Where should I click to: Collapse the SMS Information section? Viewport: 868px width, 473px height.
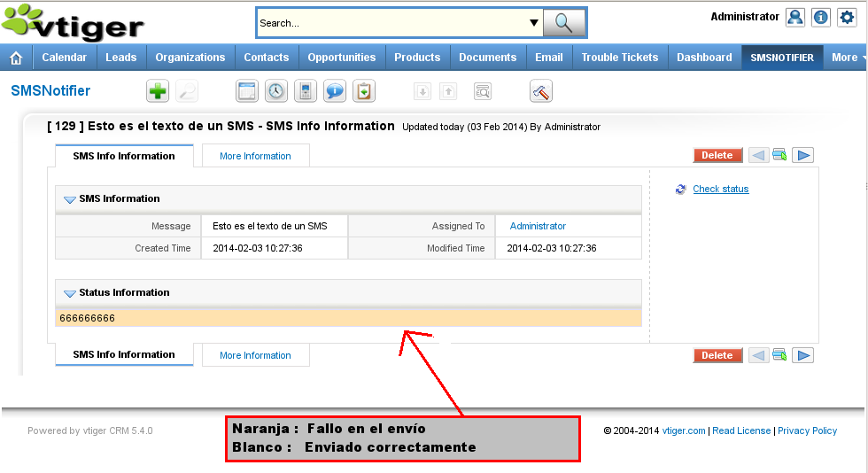pos(70,199)
